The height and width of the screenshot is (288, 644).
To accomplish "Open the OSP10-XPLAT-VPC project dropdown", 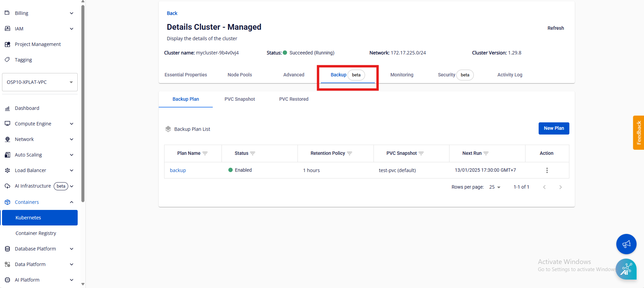I will [x=40, y=82].
